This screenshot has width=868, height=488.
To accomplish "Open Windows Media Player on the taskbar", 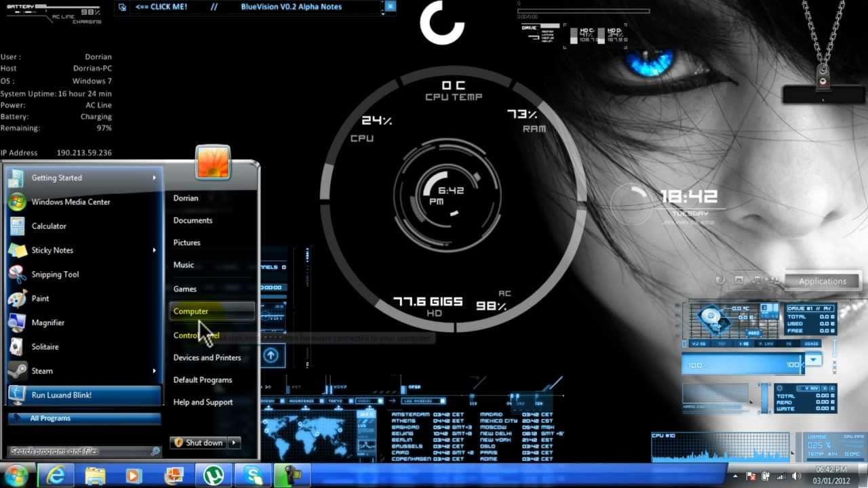I will (133, 475).
